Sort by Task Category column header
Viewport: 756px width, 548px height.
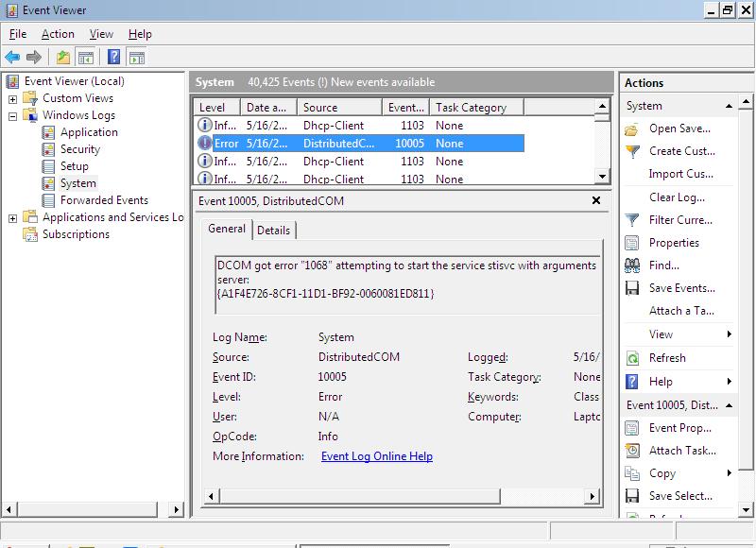(476, 108)
